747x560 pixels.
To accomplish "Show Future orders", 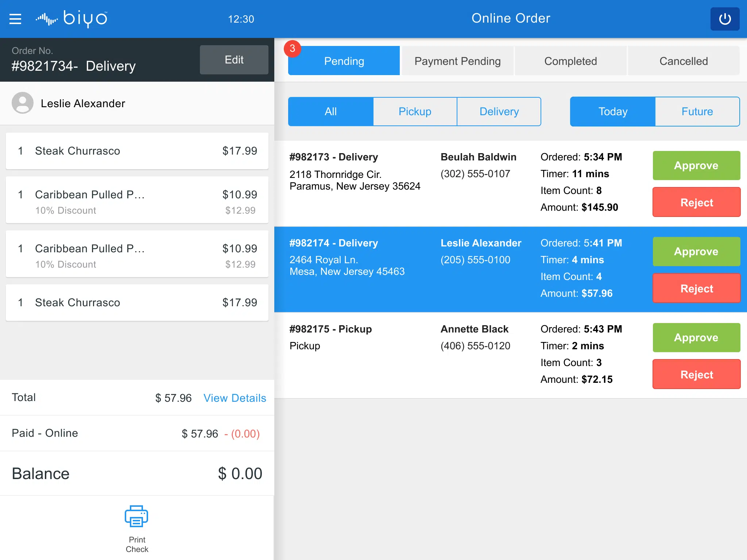I will pyautogui.click(x=697, y=112).
